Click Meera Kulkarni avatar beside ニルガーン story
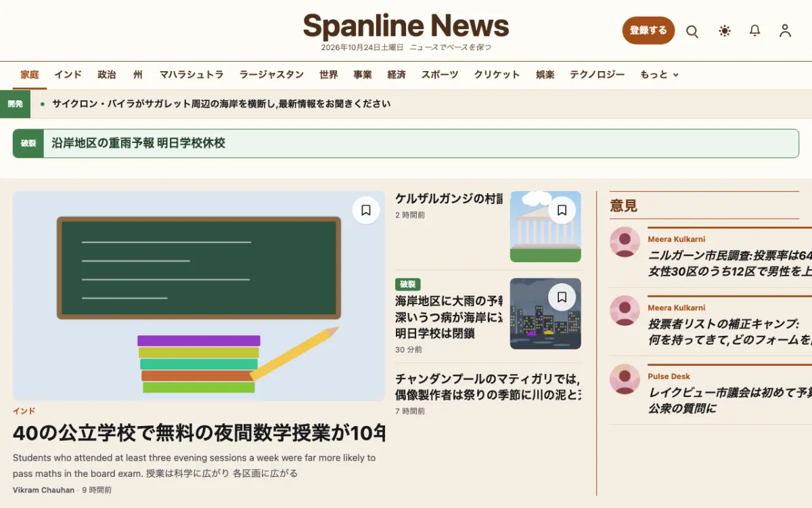This screenshot has width=812, height=508. pyautogui.click(x=625, y=242)
